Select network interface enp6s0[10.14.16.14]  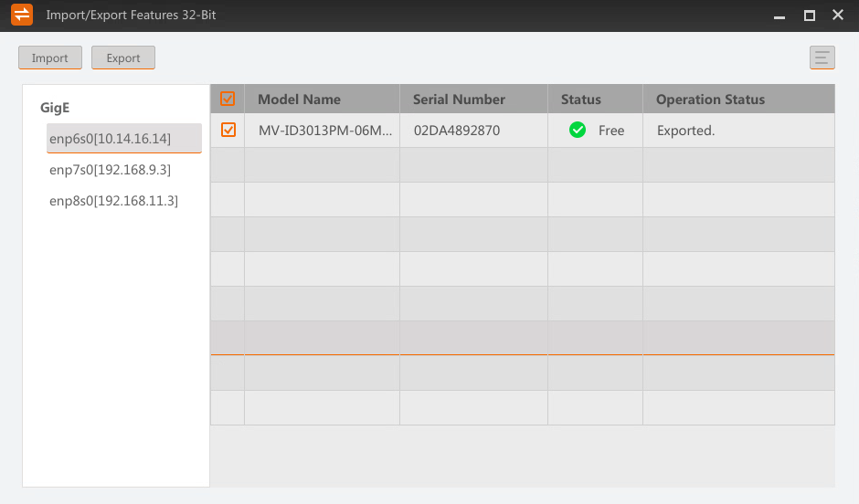coord(111,138)
